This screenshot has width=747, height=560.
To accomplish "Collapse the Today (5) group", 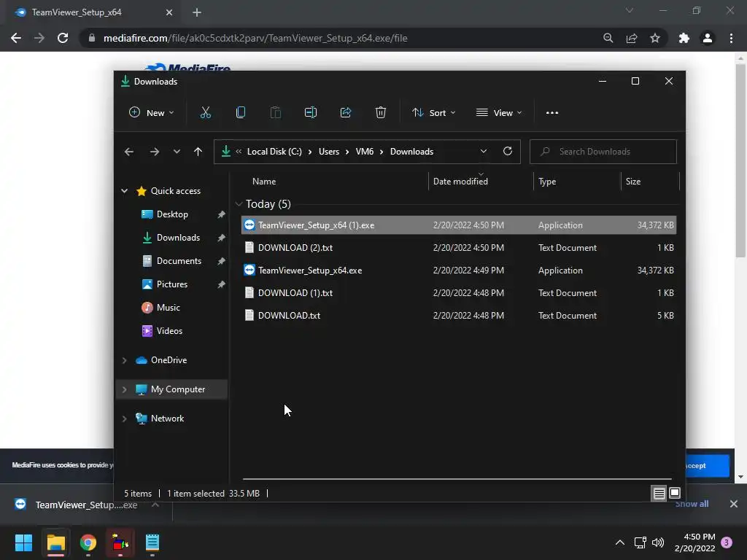I will tap(239, 204).
